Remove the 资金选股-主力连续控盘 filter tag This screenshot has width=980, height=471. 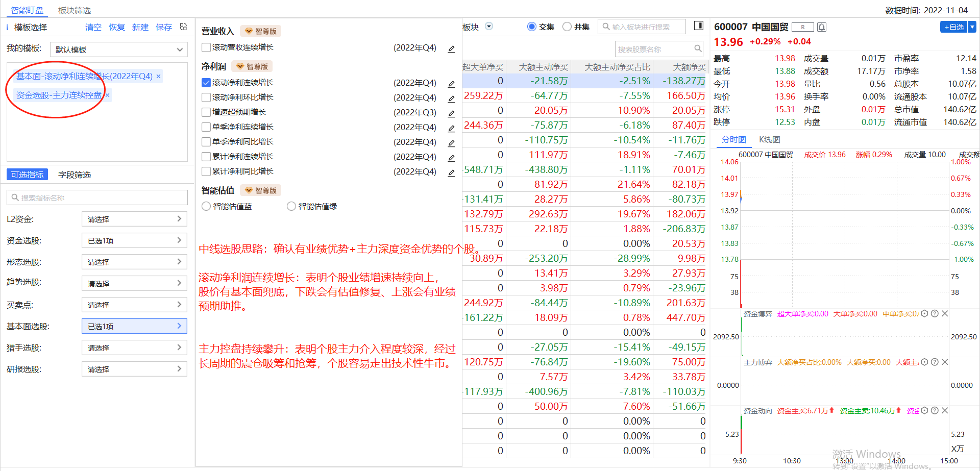click(107, 95)
